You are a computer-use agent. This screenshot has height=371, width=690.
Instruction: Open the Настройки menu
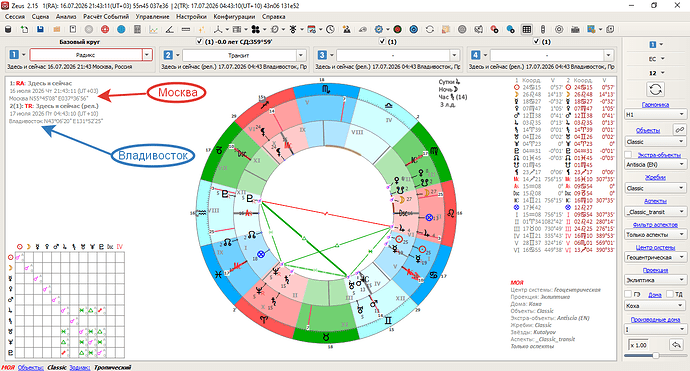coord(191,17)
